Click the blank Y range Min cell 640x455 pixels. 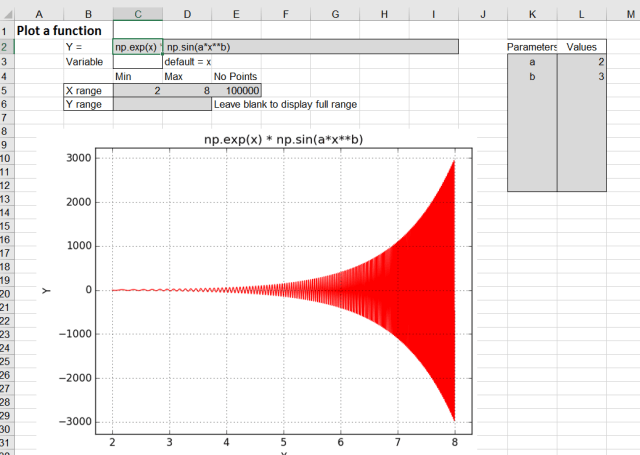pos(137,104)
